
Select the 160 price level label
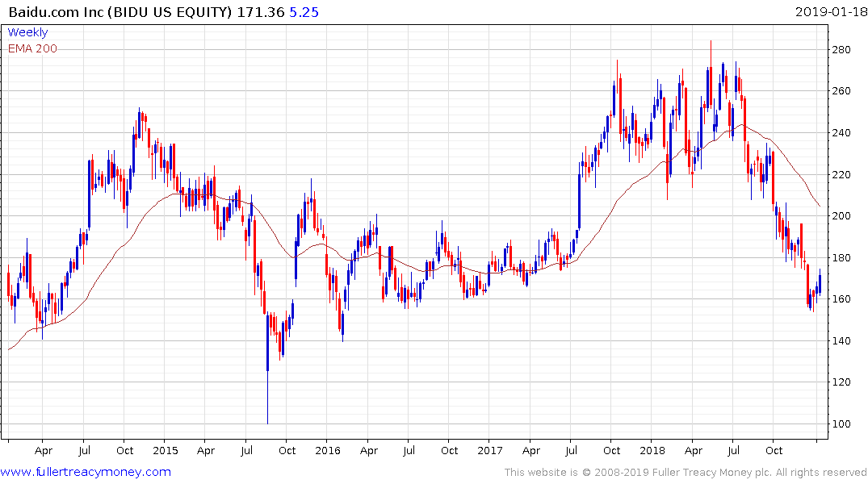pyautogui.click(x=845, y=299)
